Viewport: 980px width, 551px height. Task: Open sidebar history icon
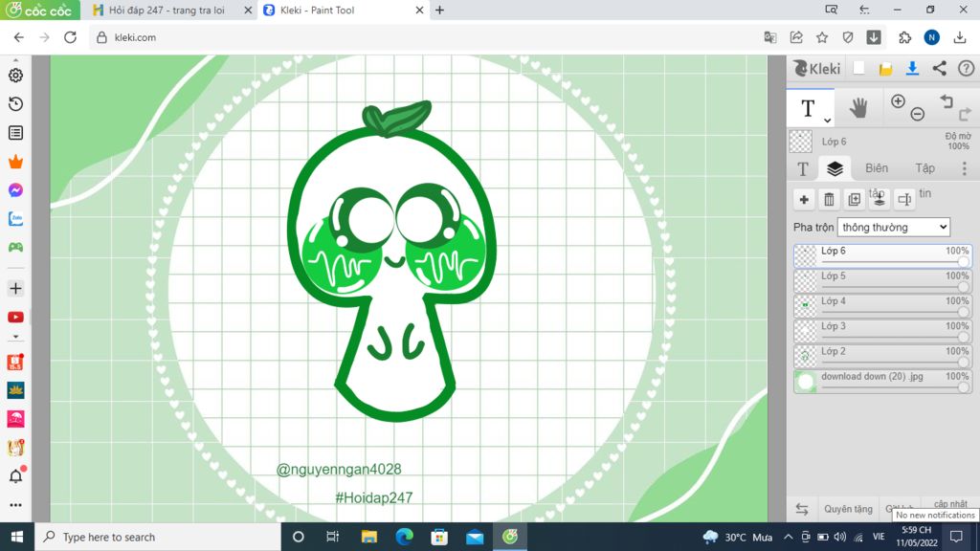point(15,103)
